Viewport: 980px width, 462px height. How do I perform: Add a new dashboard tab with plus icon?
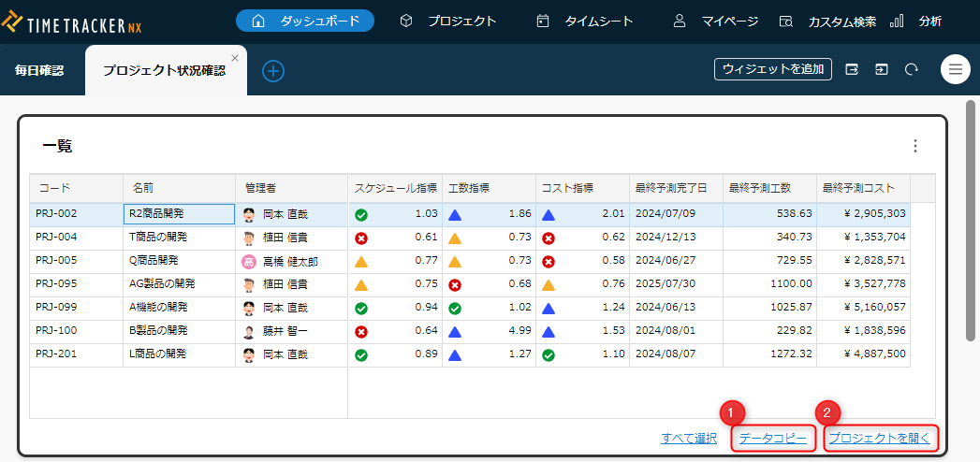click(x=273, y=70)
